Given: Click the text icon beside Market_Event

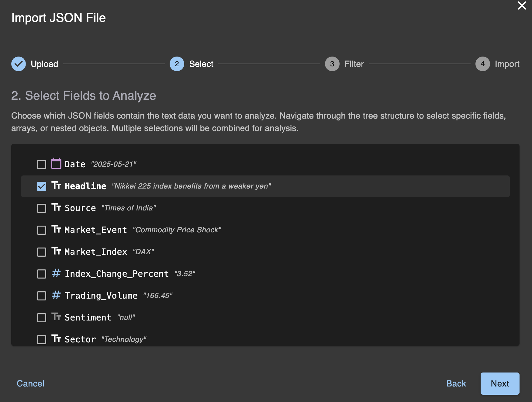Looking at the screenshot, I should pyautogui.click(x=57, y=230).
